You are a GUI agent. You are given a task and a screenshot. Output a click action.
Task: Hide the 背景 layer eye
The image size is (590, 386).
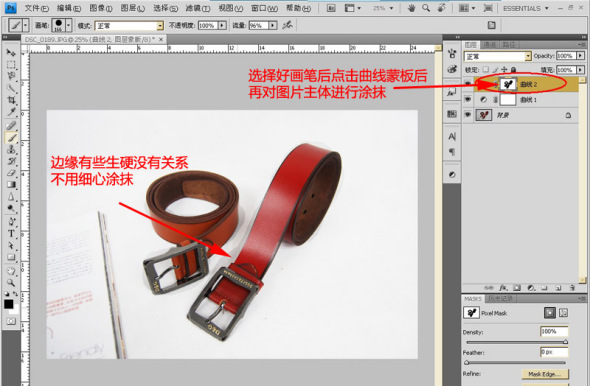468,115
